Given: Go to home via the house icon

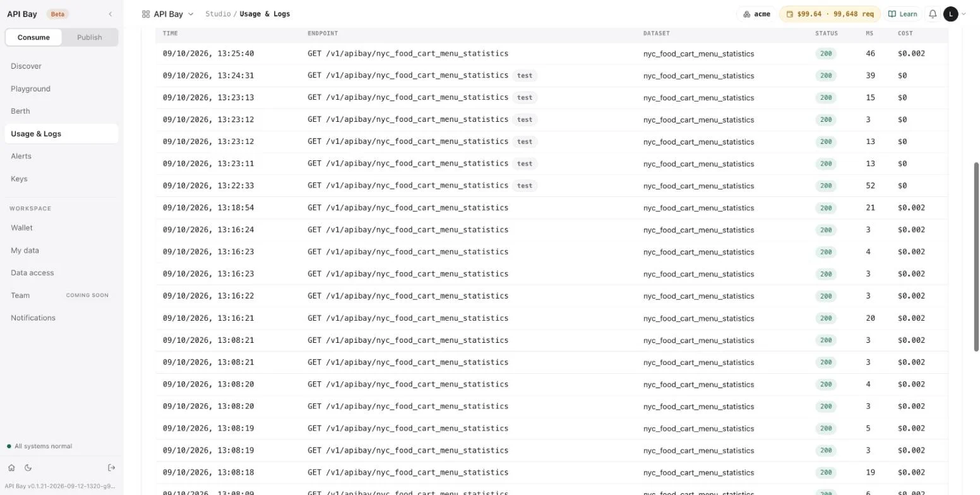Looking at the screenshot, I should tap(11, 468).
